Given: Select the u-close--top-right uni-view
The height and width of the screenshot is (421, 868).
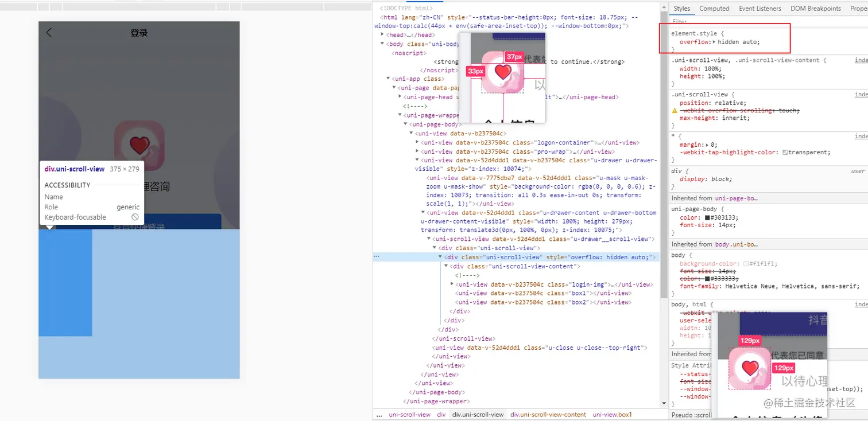Looking at the screenshot, I should (540, 348).
